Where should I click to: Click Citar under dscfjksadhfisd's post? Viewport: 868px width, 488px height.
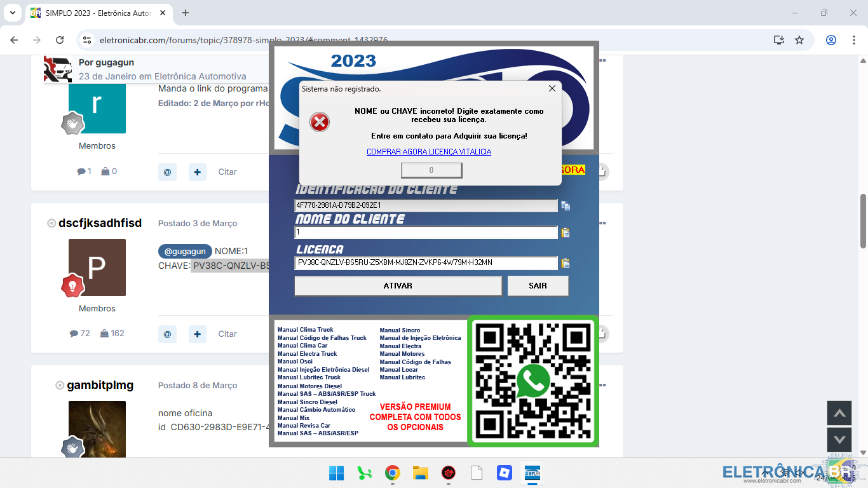coord(227,334)
